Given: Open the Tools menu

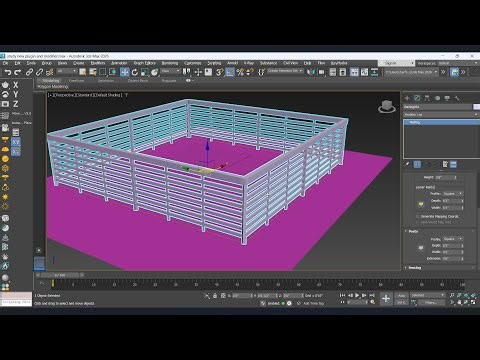Looking at the screenshot, I should (x=31, y=63).
